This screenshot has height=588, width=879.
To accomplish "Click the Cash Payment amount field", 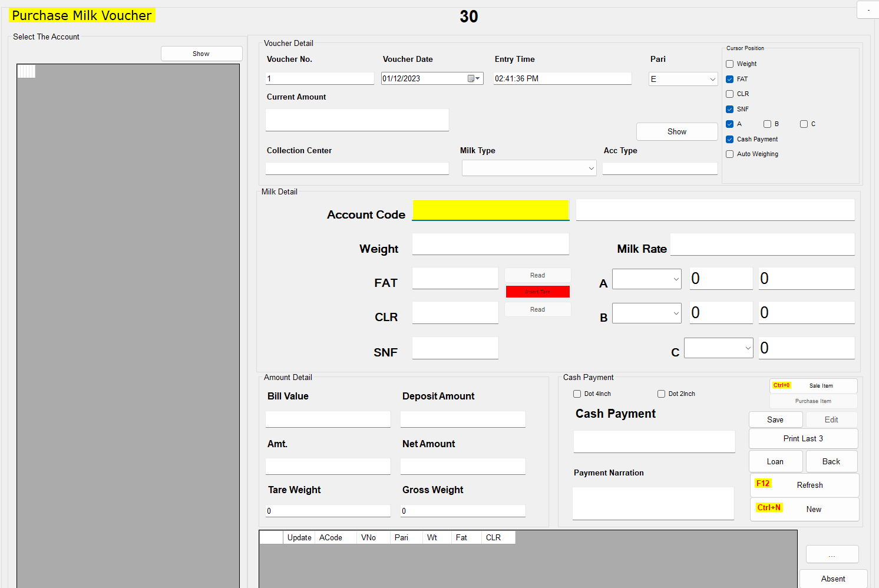I will click(x=655, y=441).
